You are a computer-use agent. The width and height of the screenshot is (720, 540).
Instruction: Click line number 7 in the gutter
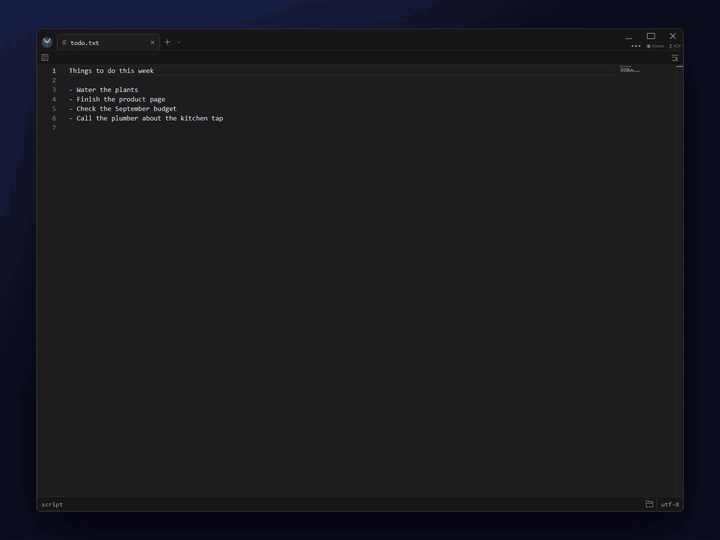(x=54, y=128)
